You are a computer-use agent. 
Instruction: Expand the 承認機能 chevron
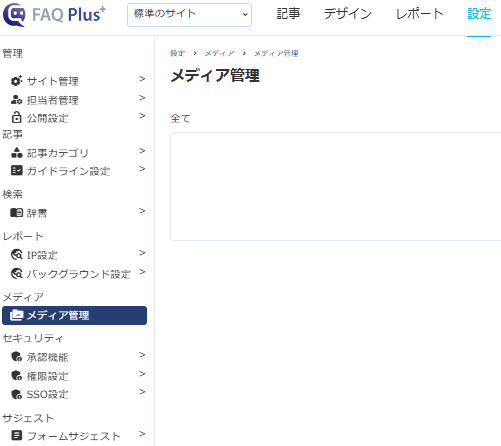coord(142,355)
